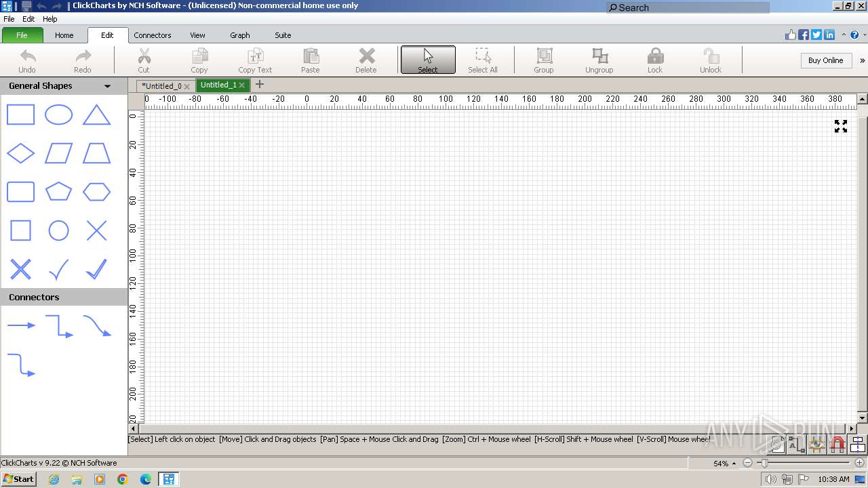Image resolution: width=868 pixels, height=488 pixels.
Task: Click the Paste toolbar icon
Action: (311, 60)
